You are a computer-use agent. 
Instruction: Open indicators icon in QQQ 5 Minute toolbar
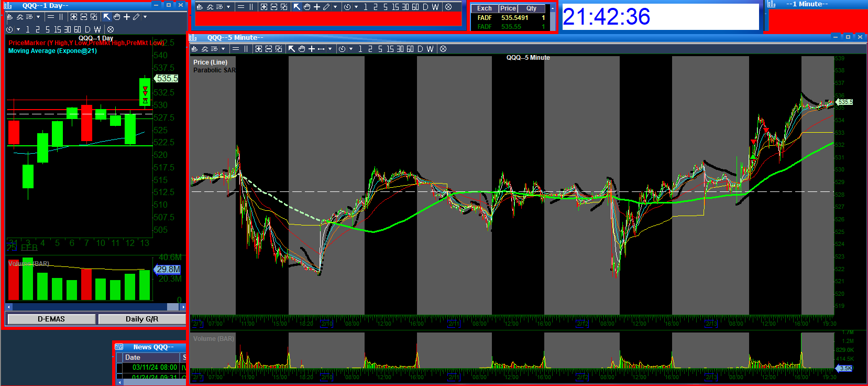(205, 49)
